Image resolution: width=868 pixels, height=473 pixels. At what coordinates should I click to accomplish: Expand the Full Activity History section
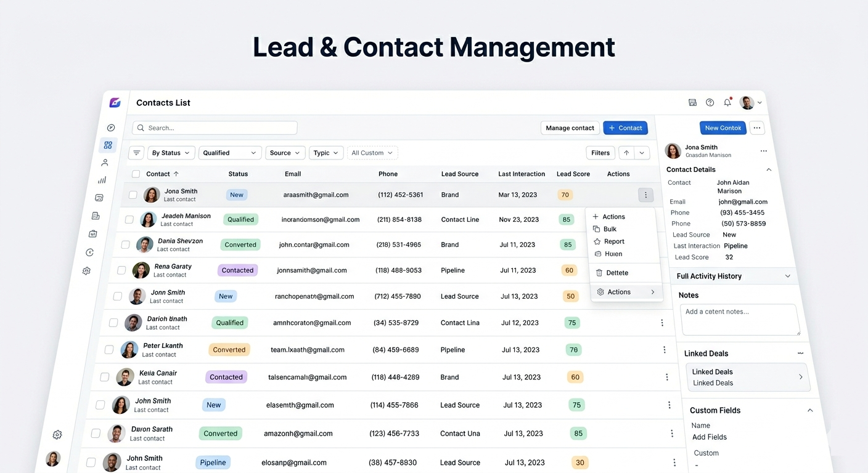pos(788,276)
